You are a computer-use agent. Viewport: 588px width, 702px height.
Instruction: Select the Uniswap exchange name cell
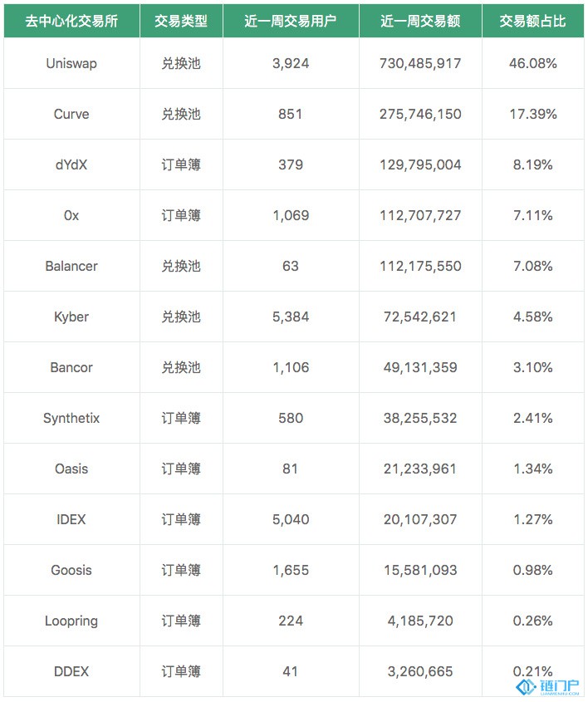(71, 63)
